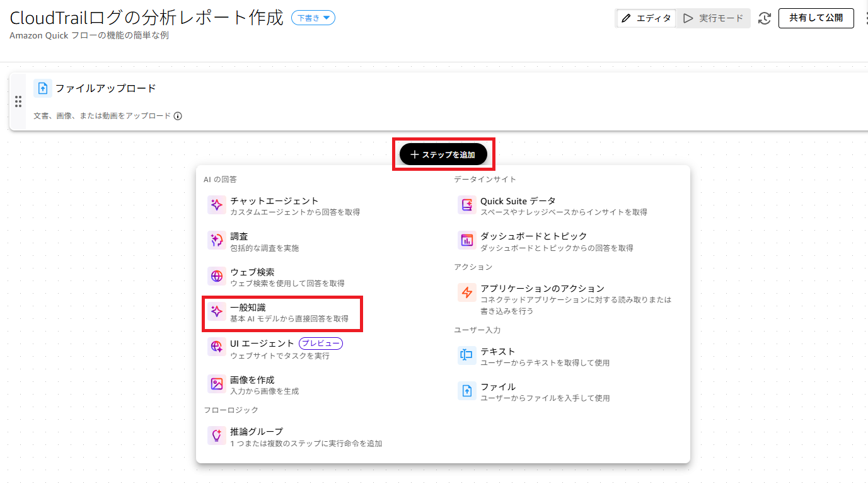Click the Chat Agent (チャットエージェント) icon

tap(217, 205)
